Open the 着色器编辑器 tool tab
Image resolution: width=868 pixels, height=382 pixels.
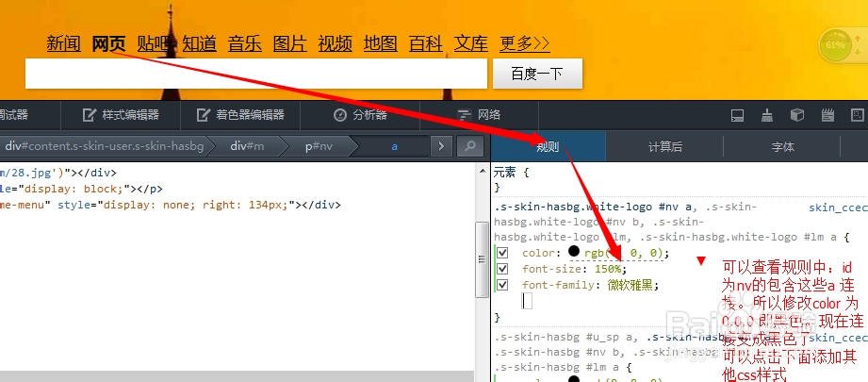[240, 115]
